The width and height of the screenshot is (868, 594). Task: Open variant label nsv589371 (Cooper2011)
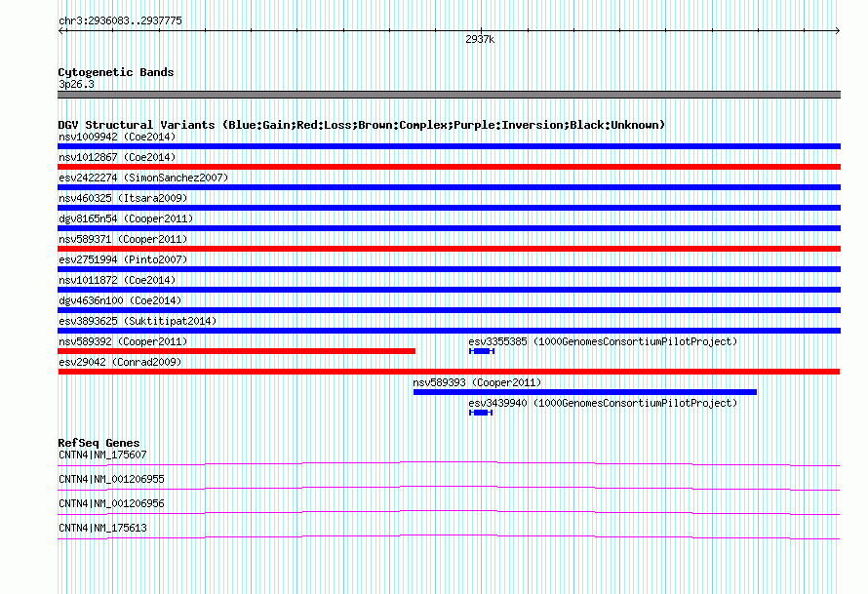click(x=123, y=239)
